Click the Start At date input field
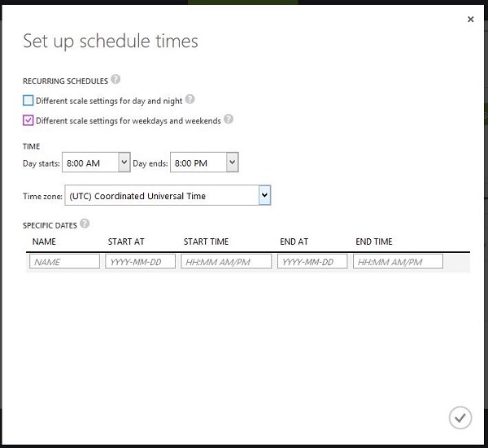Screen dimensions: 488x448 tap(140, 262)
